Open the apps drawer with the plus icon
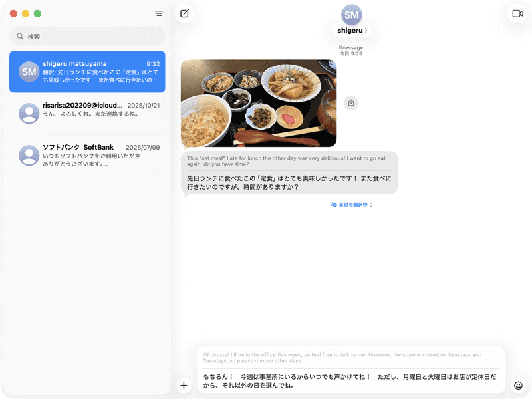Viewport: 532px width, 399px height. point(184,385)
